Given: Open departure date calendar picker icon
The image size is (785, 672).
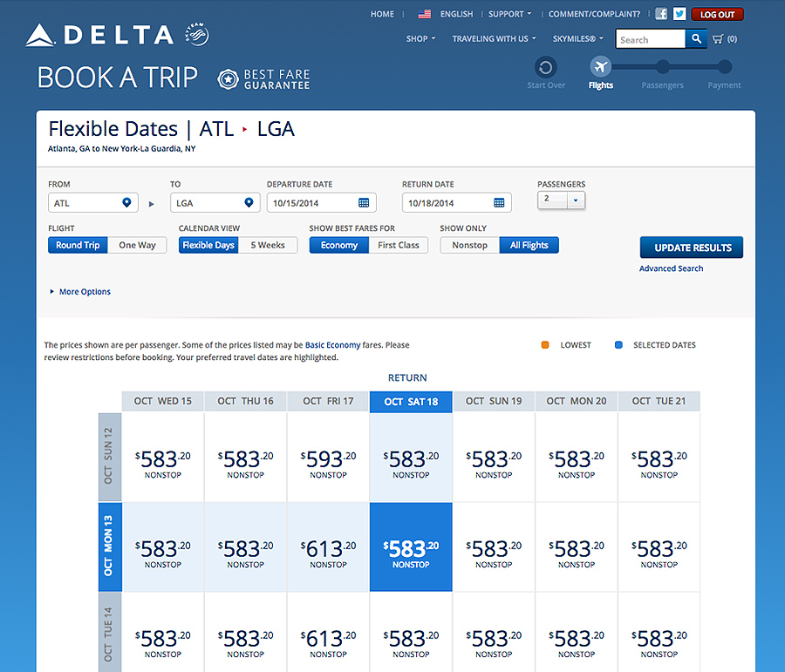Looking at the screenshot, I should [x=365, y=203].
